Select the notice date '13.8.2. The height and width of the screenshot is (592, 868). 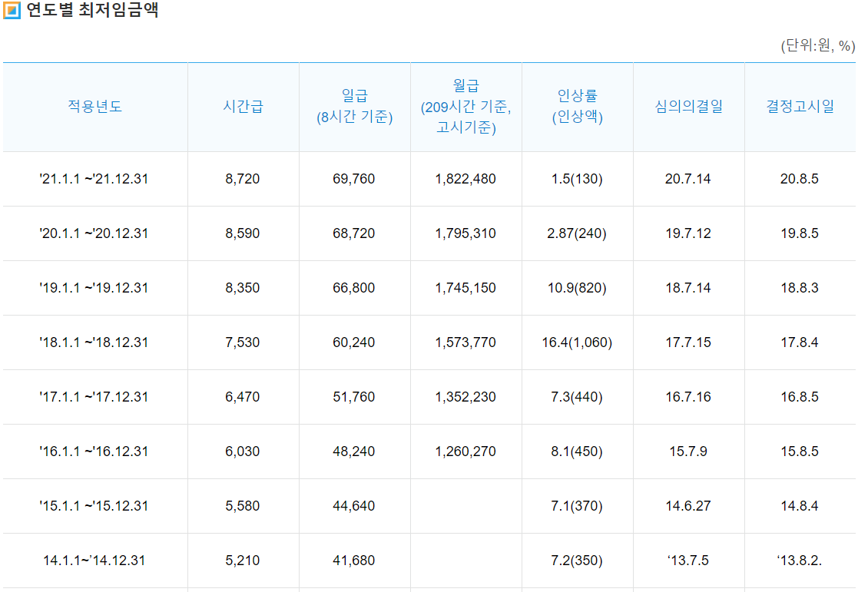point(800,561)
